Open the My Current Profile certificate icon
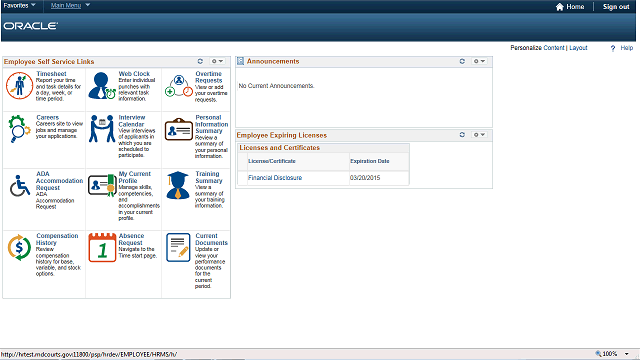The image size is (640, 360). (102, 185)
